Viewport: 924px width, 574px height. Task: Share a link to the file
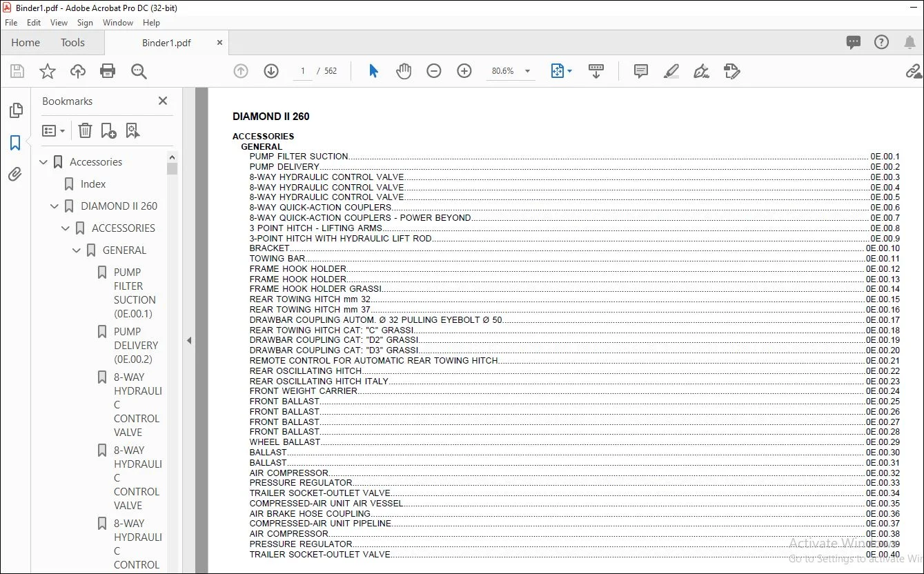coord(914,71)
